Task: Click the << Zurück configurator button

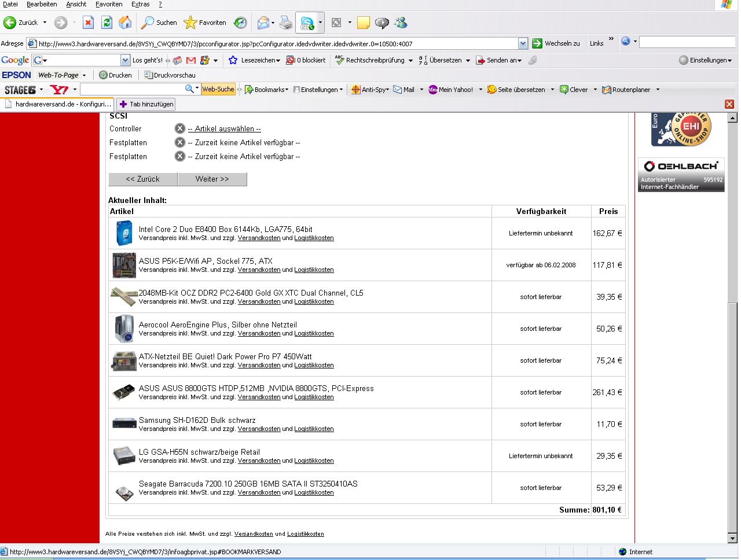Action: (143, 179)
